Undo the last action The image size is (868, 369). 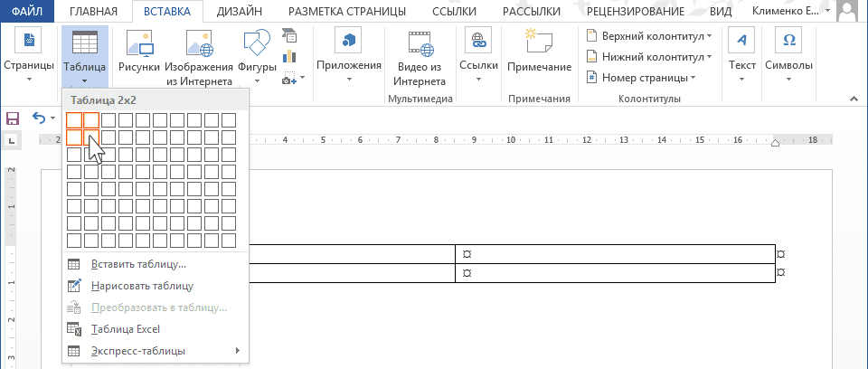tap(39, 118)
